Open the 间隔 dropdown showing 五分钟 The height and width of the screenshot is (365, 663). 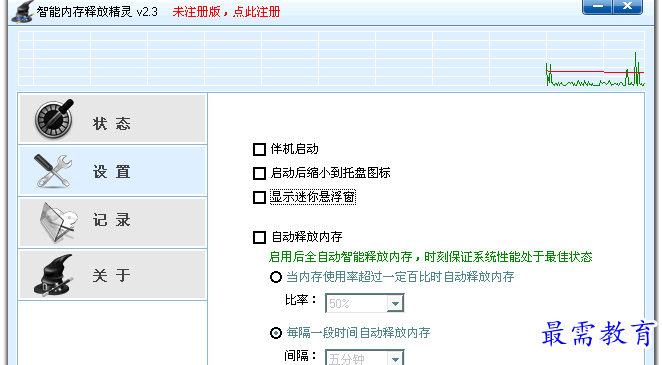click(x=364, y=358)
